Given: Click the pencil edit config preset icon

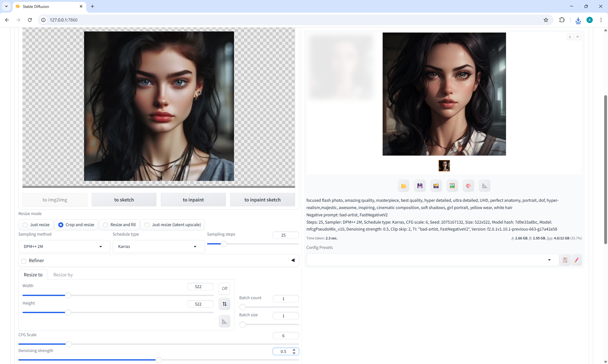Looking at the screenshot, I should [x=576, y=260].
